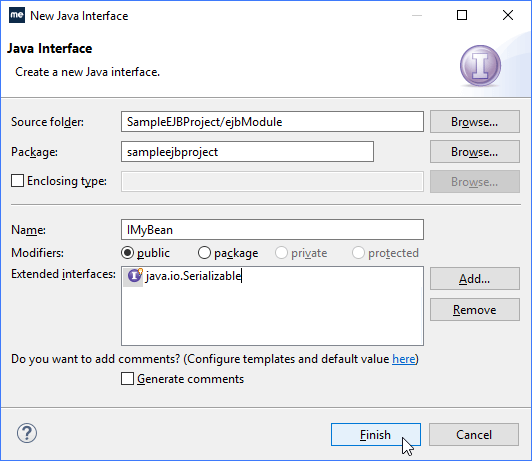
Task: Click into the Name field with IMyBean
Action: (272, 230)
